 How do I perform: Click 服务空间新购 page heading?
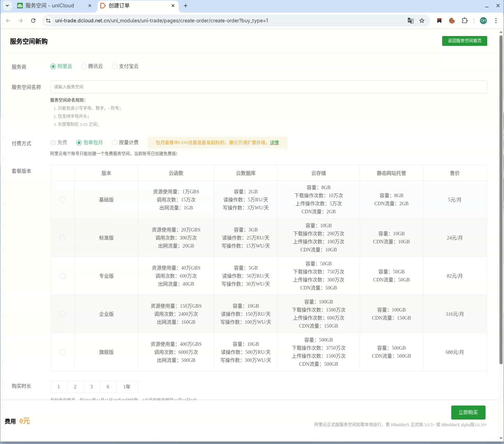coord(29,41)
